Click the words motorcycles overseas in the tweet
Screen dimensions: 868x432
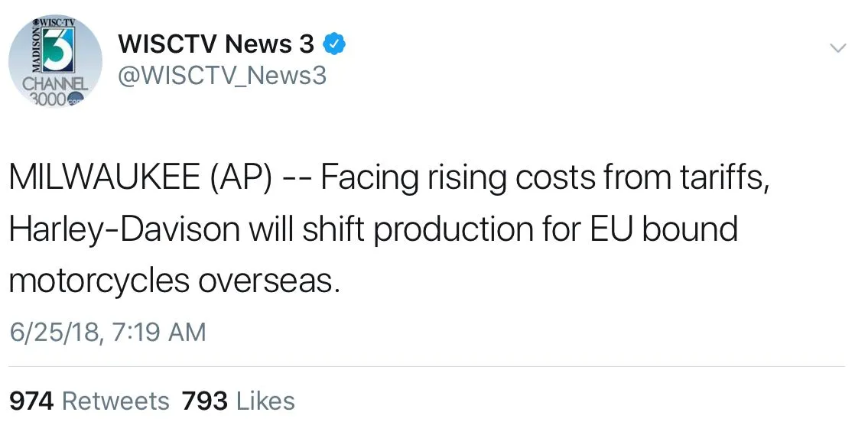173,281
